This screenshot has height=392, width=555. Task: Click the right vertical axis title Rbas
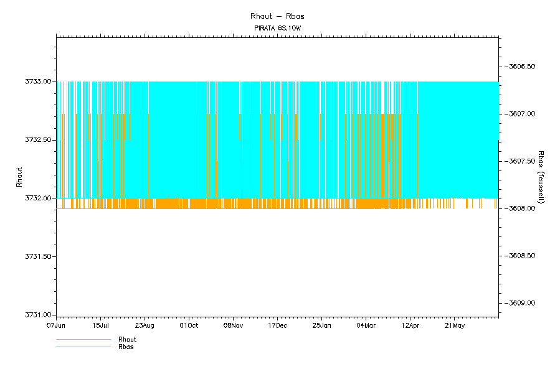tap(541, 177)
